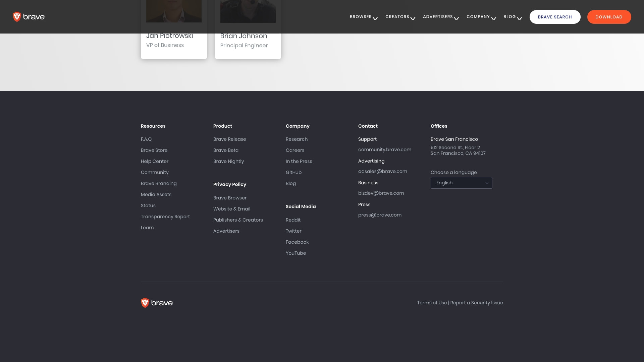
Task: Expand the Creators menu chevron
Action: click(x=413, y=18)
